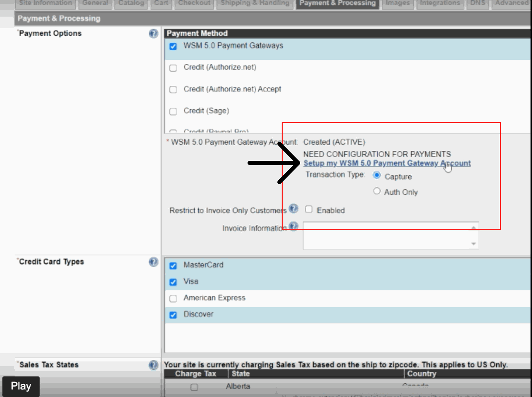Open the Advanced tab
Screen dimensions: 532x397
click(x=512, y=4)
